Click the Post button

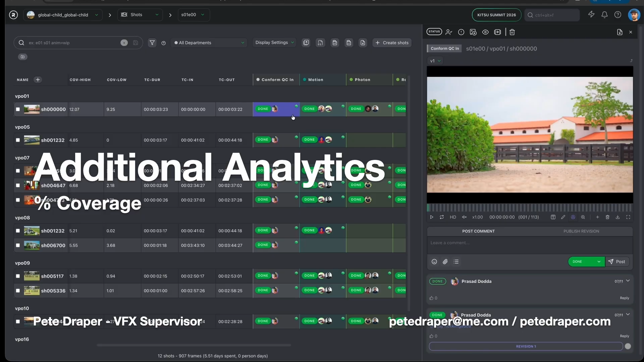tap(617, 262)
